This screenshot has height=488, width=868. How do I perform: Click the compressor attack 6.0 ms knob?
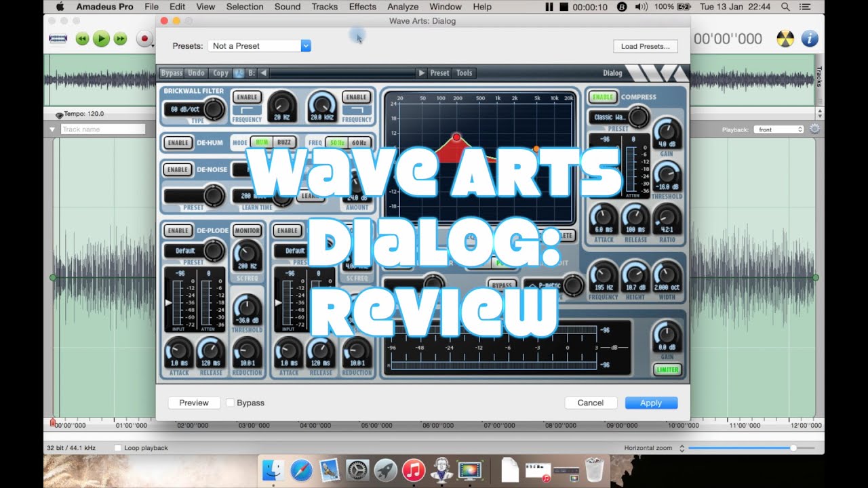coord(604,219)
